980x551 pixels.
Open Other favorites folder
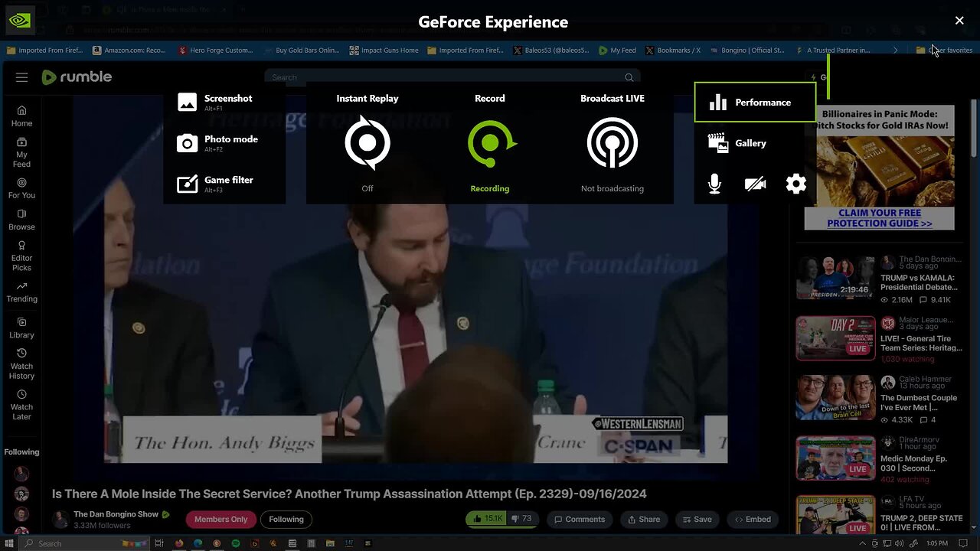pos(944,50)
